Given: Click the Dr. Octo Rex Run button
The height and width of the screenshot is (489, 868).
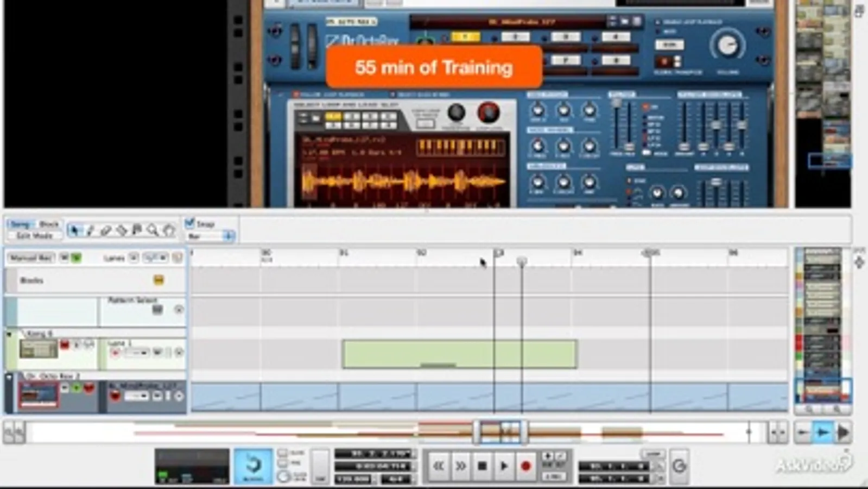Looking at the screenshot, I should click(x=669, y=45).
